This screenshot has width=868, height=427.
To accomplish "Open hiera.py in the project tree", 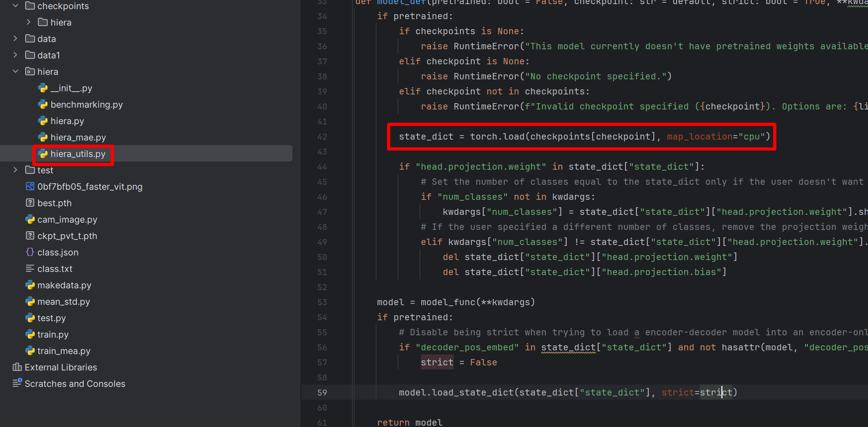I will pos(67,121).
